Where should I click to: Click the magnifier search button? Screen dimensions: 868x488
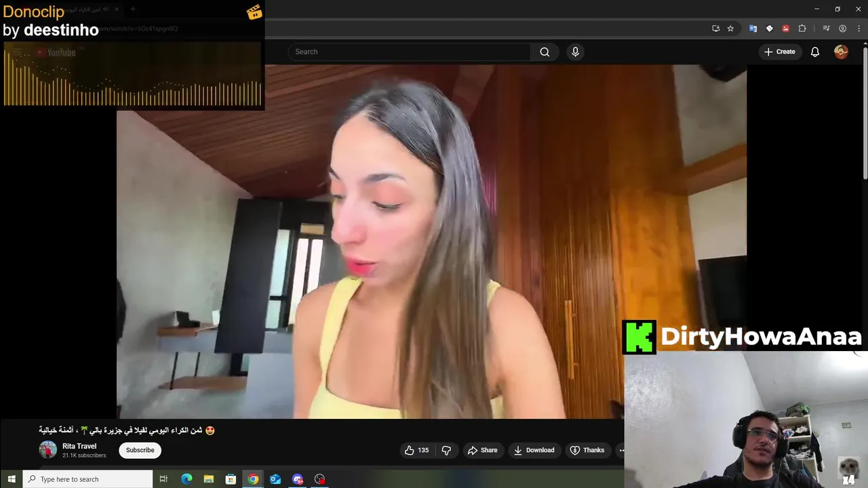coord(545,52)
